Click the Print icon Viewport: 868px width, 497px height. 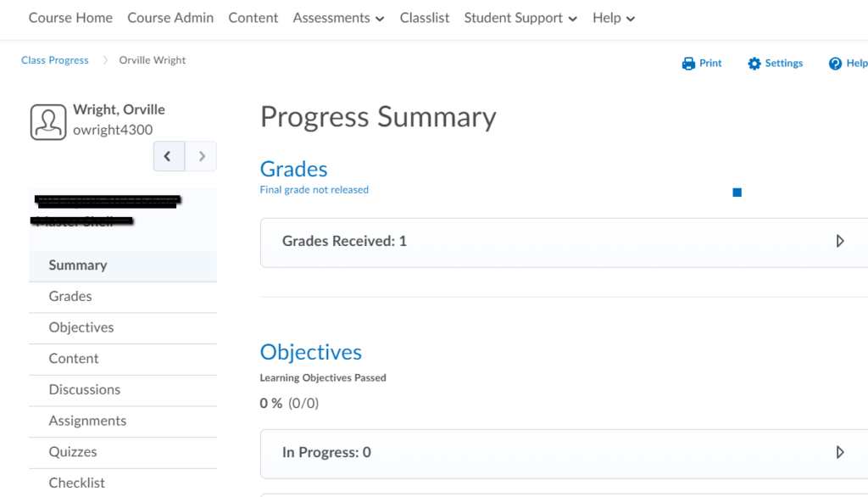point(701,63)
